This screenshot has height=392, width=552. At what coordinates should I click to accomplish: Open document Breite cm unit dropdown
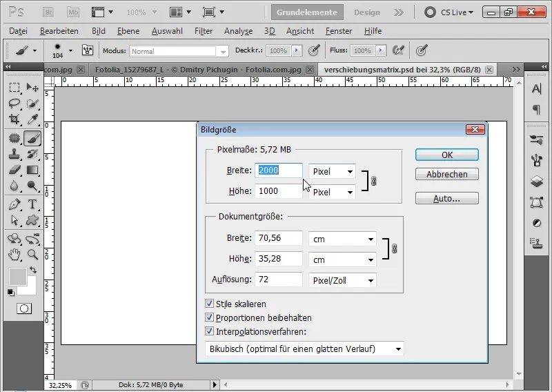[x=342, y=239]
